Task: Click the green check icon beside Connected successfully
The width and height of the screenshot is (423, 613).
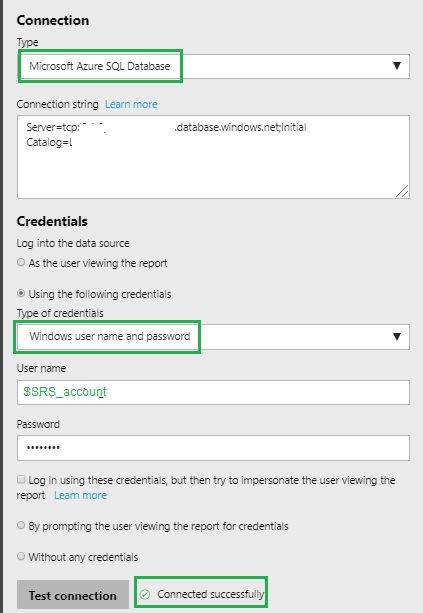Action: pos(145,595)
